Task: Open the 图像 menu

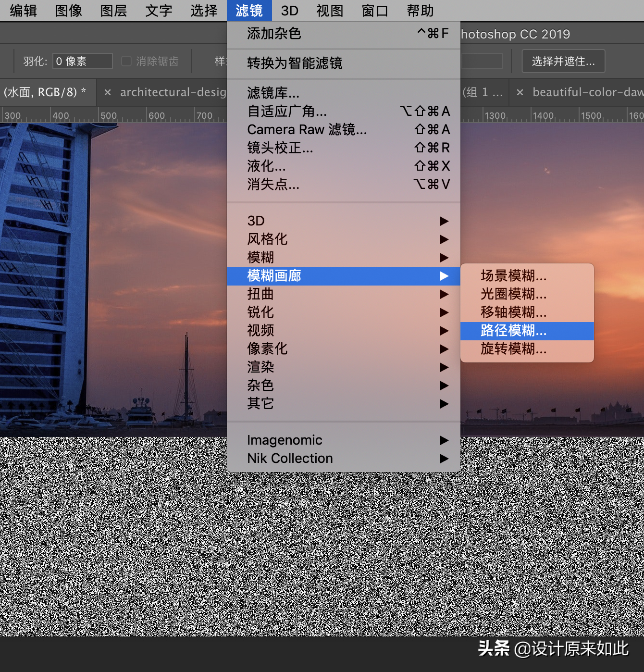Action: (69, 11)
